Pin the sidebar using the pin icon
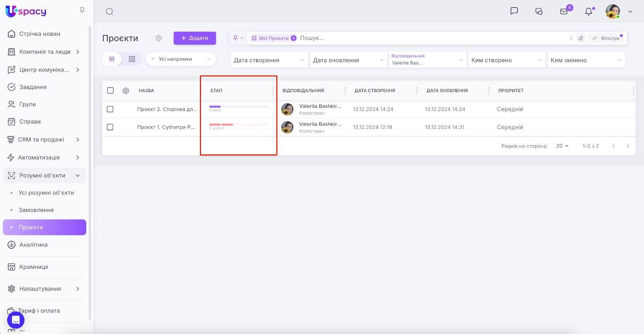This screenshot has width=644, height=334. [x=82, y=10]
